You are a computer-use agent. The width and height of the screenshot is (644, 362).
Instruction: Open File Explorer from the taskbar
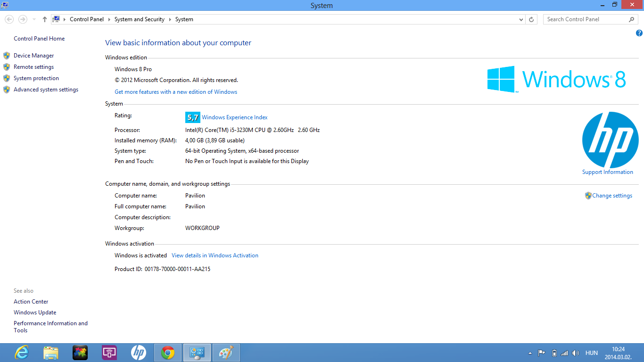click(x=51, y=353)
